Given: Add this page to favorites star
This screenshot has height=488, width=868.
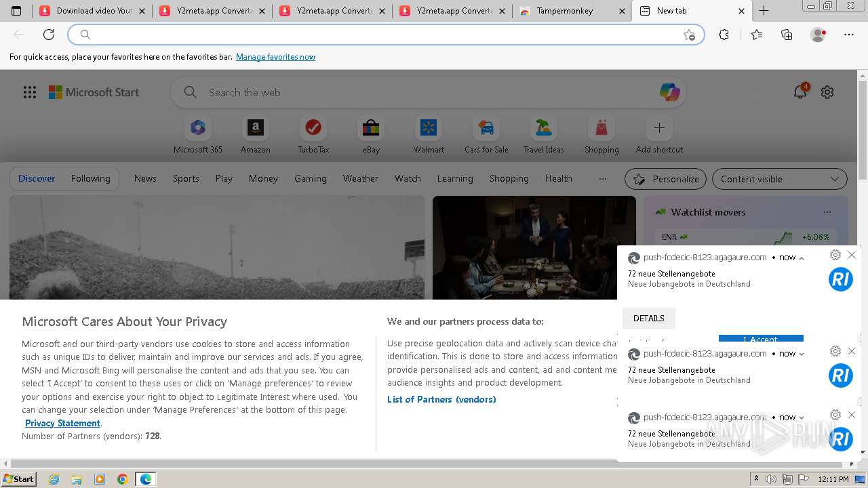Looking at the screenshot, I should tap(689, 35).
